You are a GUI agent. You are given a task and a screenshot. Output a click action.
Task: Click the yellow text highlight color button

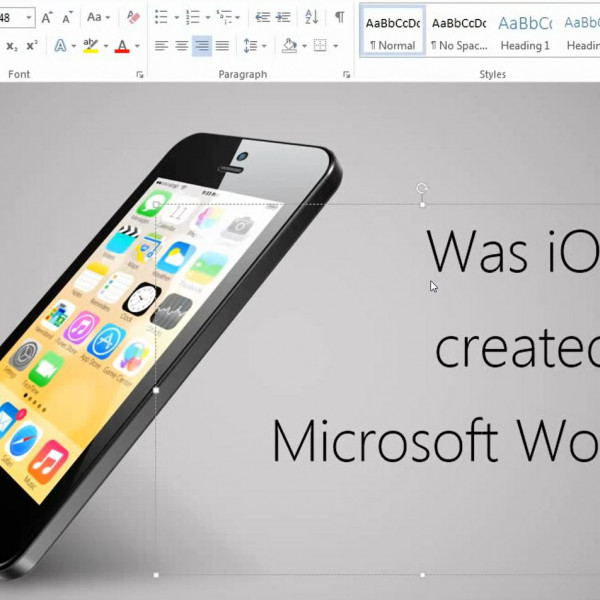tap(91, 46)
